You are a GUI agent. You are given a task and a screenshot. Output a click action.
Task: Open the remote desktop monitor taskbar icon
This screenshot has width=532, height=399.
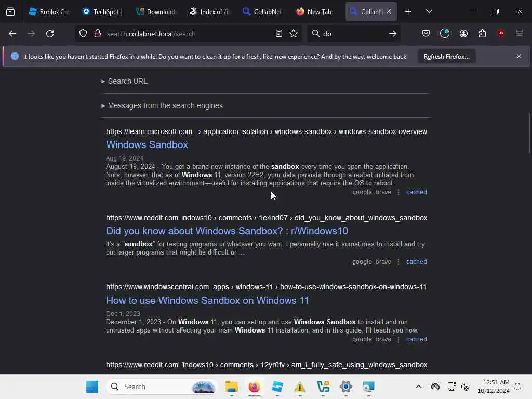pos(368,387)
